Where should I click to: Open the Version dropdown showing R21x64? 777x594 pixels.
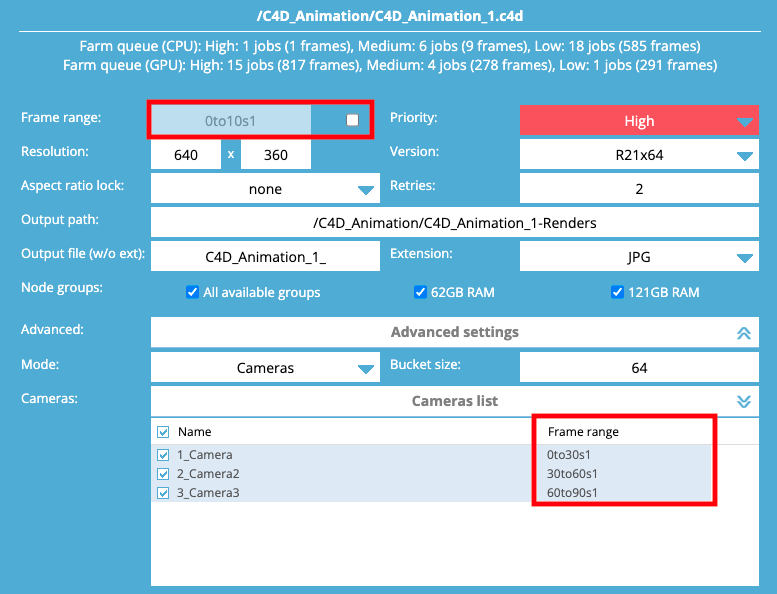pos(639,155)
